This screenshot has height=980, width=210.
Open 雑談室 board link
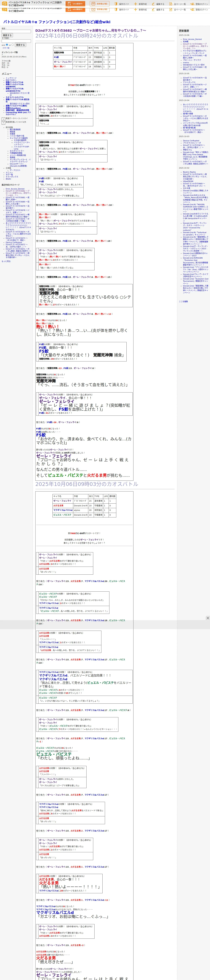[x=13, y=132]
